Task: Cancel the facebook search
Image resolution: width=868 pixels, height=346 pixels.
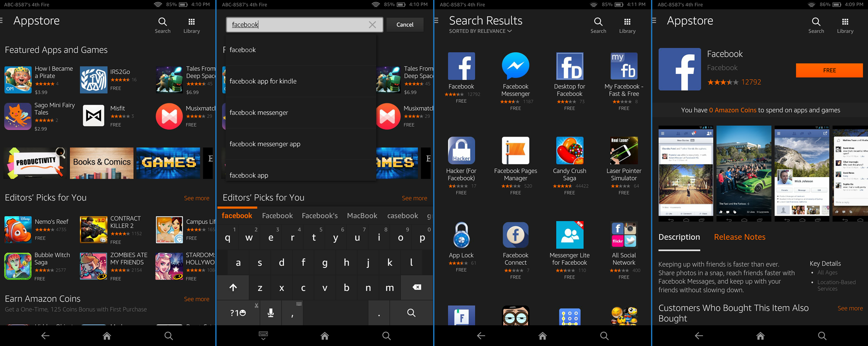Action: coord(405,25)
